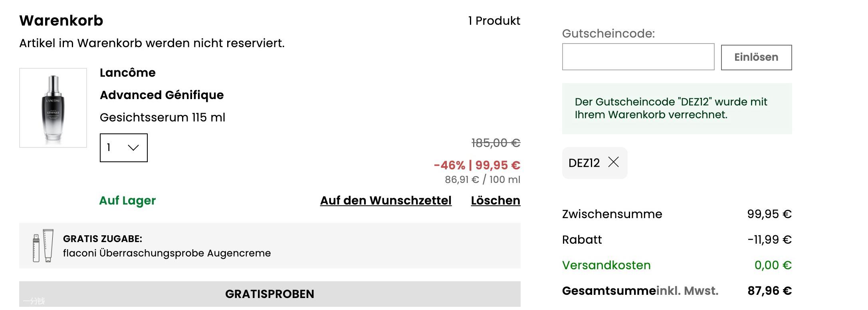Click Auf den Wunschzettel link
This screenshot has width=868, height=310.
pyautogui.click(x=386, y=201)
